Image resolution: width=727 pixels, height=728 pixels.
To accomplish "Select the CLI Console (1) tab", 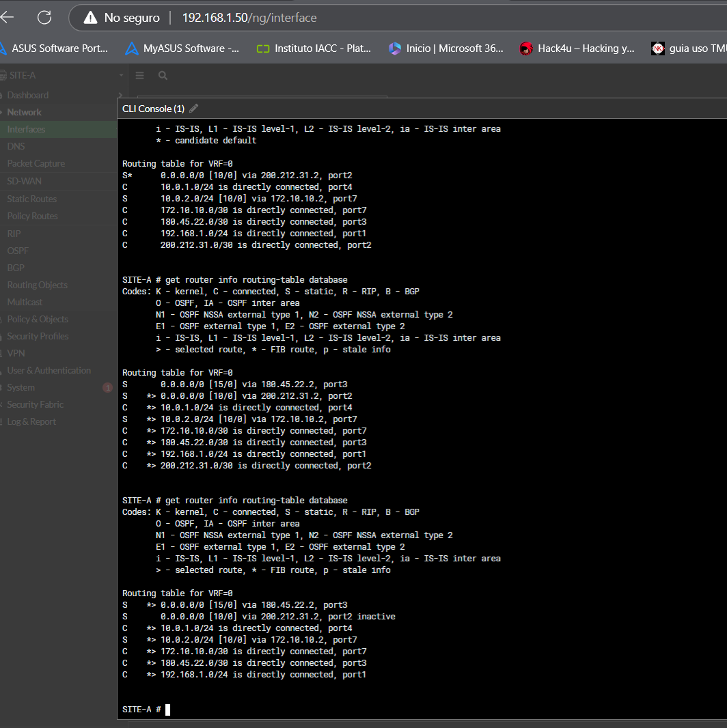I will pos(153,109).
